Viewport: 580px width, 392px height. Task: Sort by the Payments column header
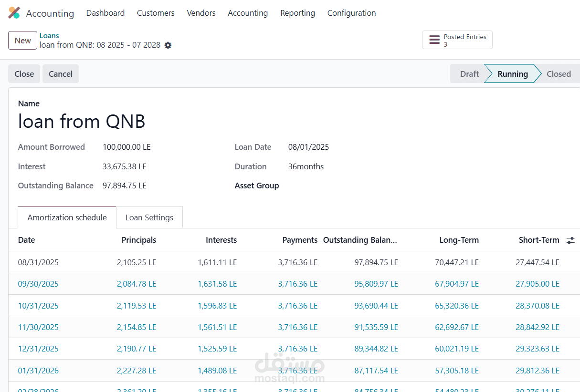[300, 240]
